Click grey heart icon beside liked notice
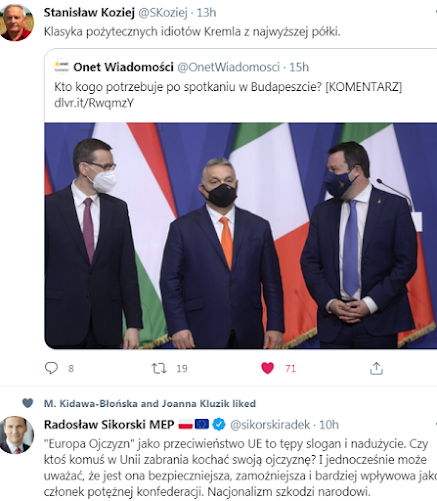 click(28, 403)
